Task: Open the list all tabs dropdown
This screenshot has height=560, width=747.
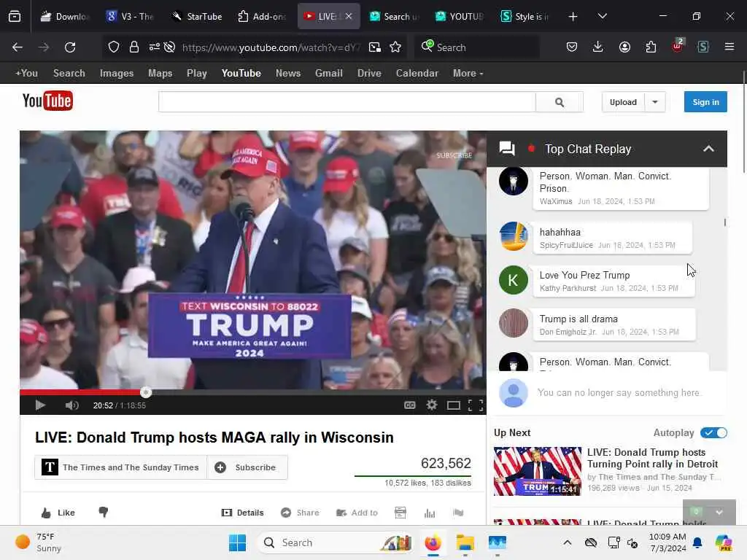Action: tap(602, 17)
